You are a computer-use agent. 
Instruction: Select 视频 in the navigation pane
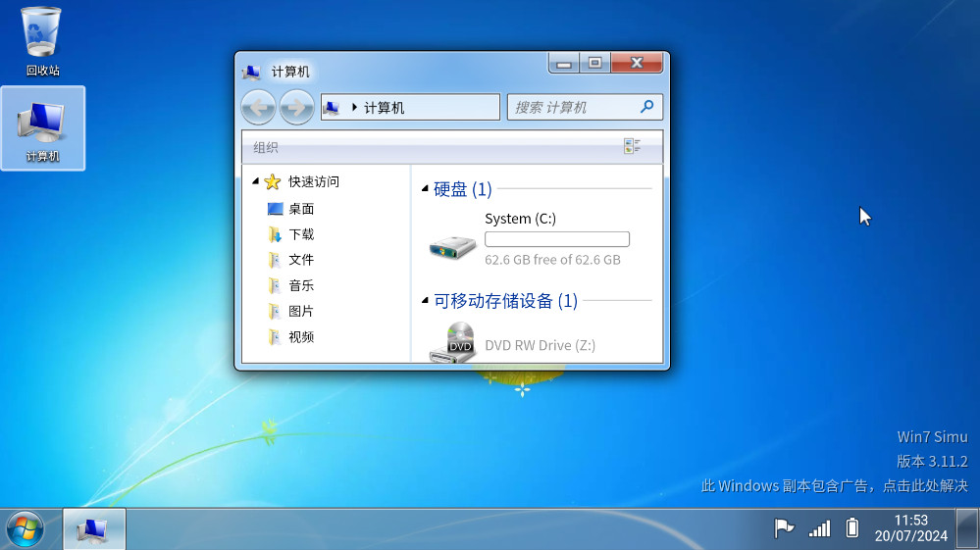(x=301, y=336)
